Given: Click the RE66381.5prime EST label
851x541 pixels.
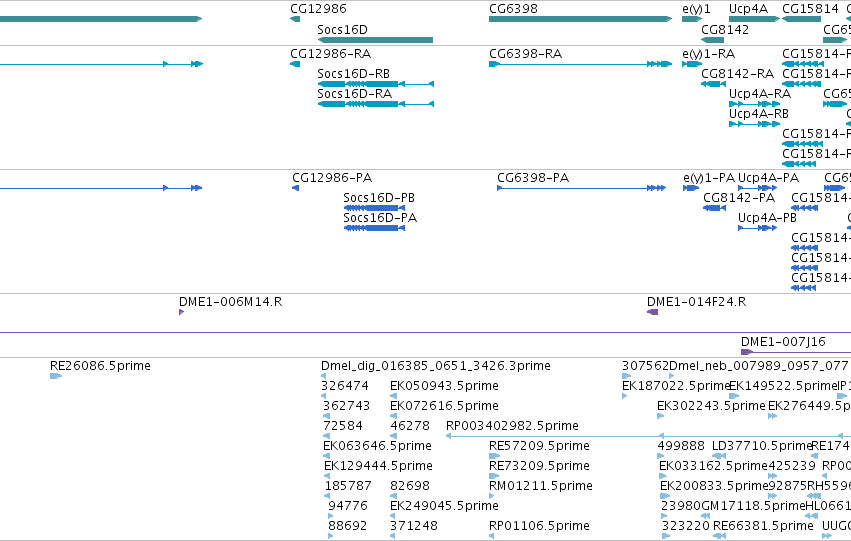Looking at the screenshot, I should coord(763,526).
